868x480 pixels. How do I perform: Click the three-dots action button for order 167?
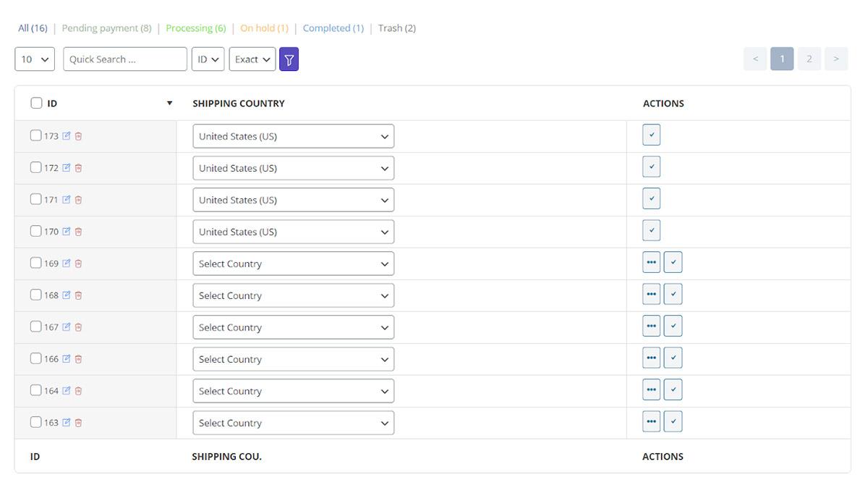click(651, 327)
